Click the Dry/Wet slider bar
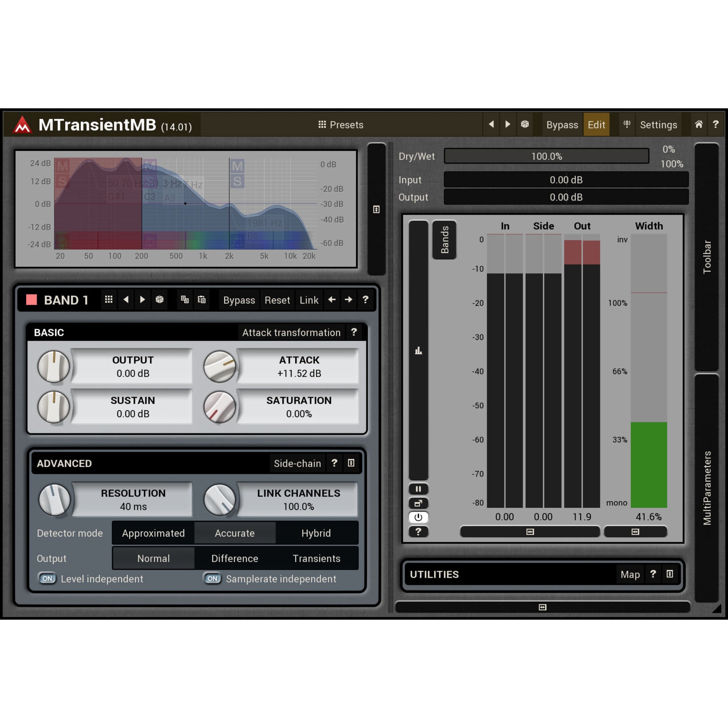The image size is (728, 728). pyautogui.click(x=546, y=156)
